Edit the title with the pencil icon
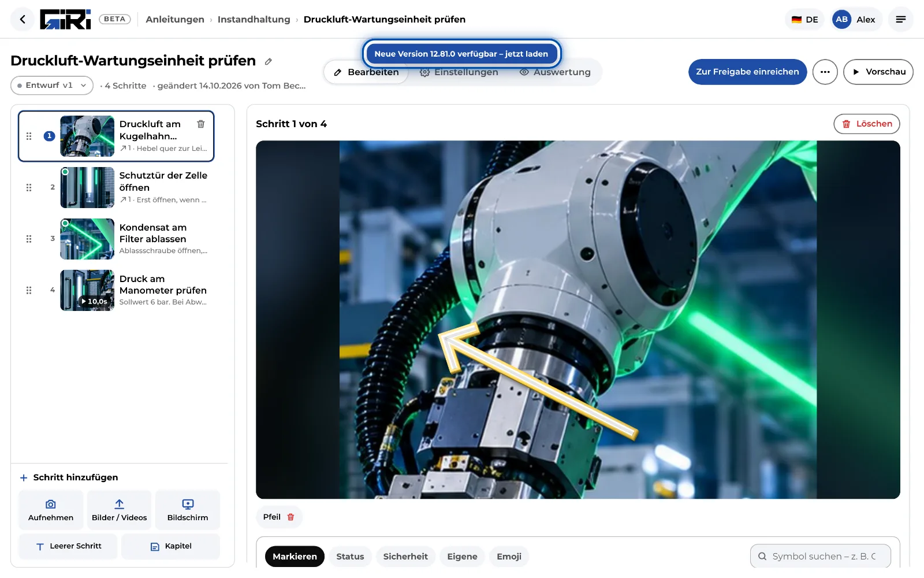This screenshot has width=924, height=578. [x=269, y=61]
